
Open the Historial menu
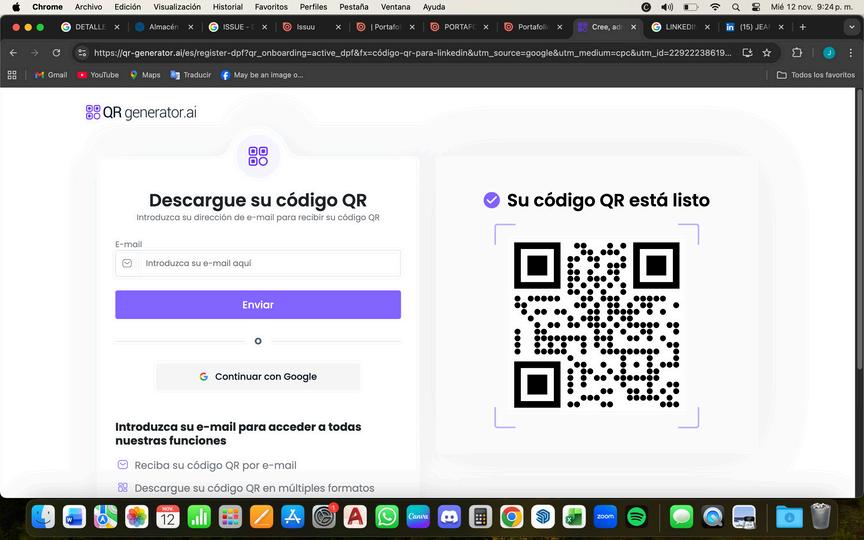(228, 7)
